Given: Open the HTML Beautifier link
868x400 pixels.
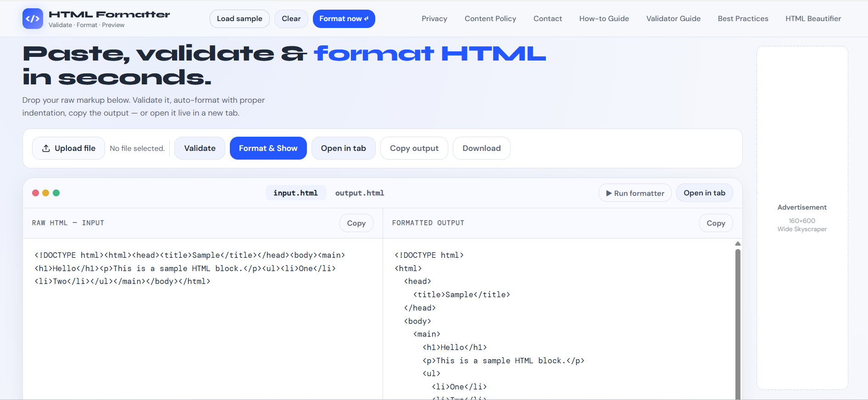Looking at the screenshot, I should [813, 19].
